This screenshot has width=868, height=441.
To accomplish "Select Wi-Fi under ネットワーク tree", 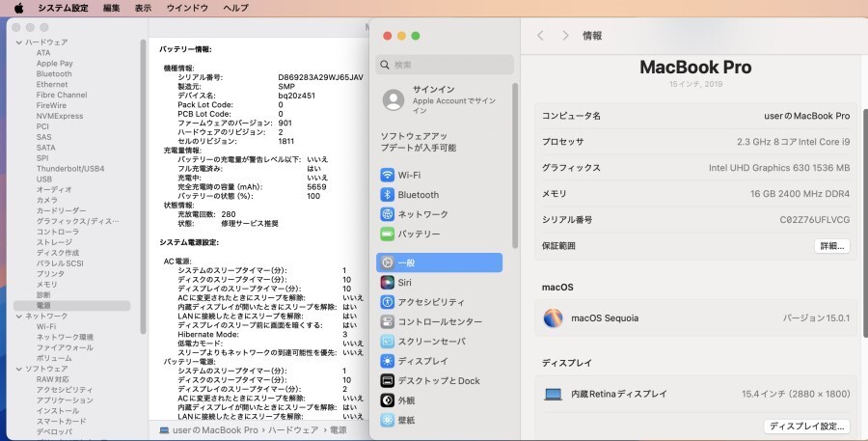I will point(46,326).
